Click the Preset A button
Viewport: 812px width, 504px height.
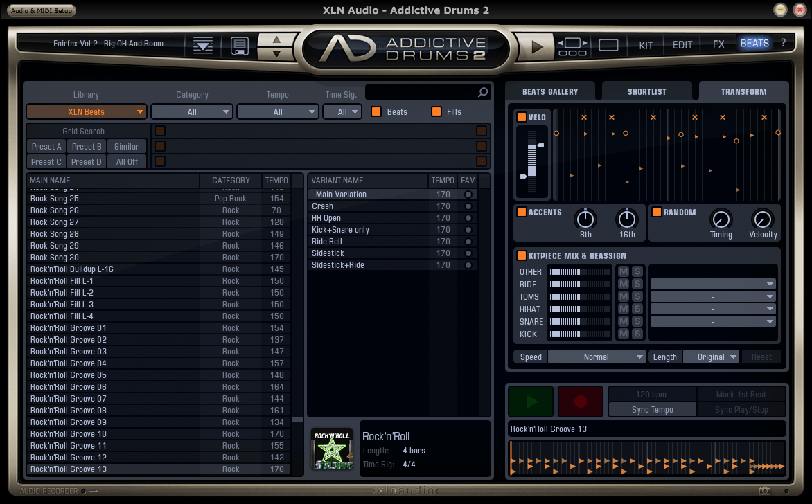tap(46, 147)
